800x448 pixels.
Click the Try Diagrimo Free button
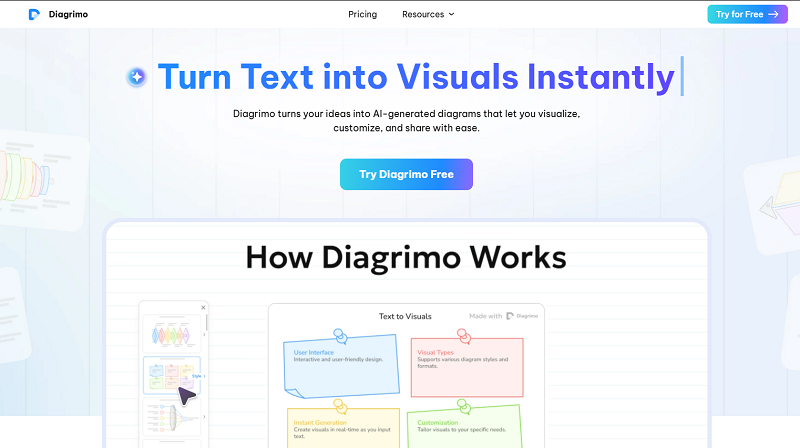coord(406,175)
